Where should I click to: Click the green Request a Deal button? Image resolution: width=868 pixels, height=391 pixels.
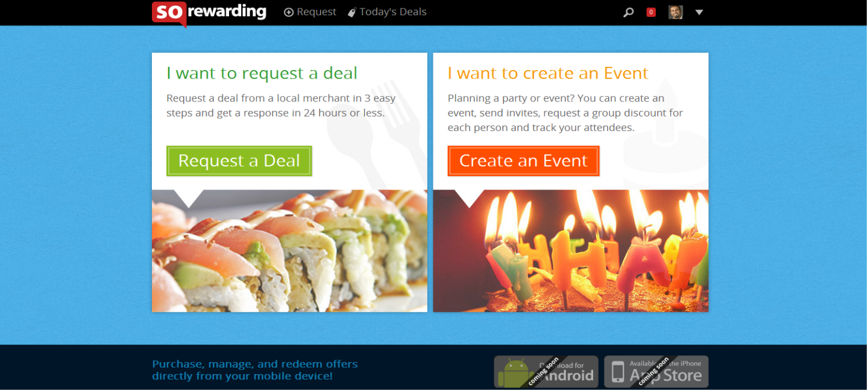point(239,161)
